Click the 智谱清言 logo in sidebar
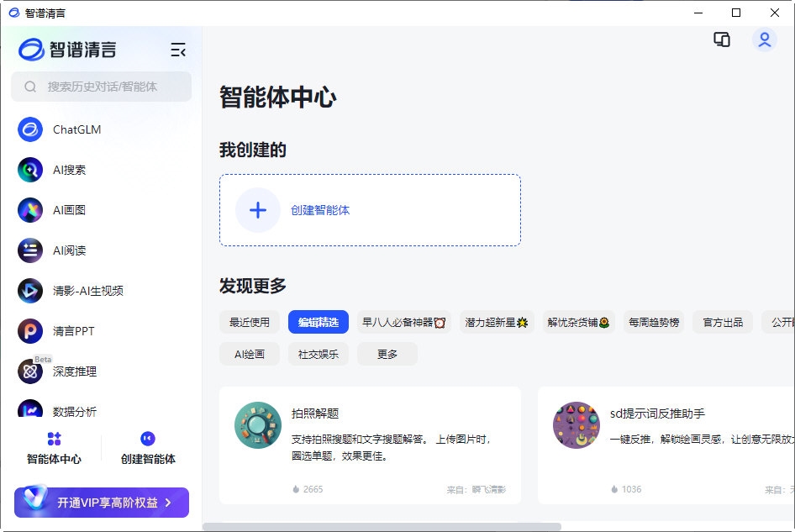This screenshot has width=795, height=532. click(67, 50)
